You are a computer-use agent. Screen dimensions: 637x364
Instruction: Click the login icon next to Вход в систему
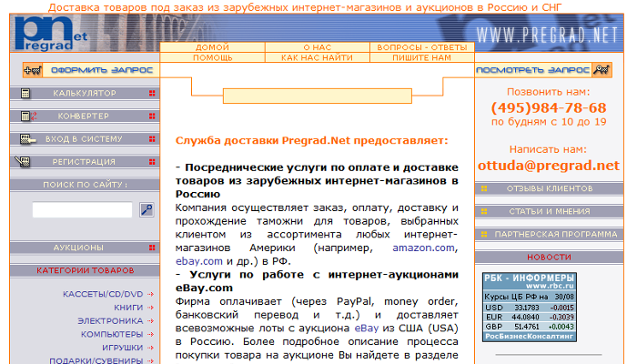pyautogui.click(x=27, y=139)
